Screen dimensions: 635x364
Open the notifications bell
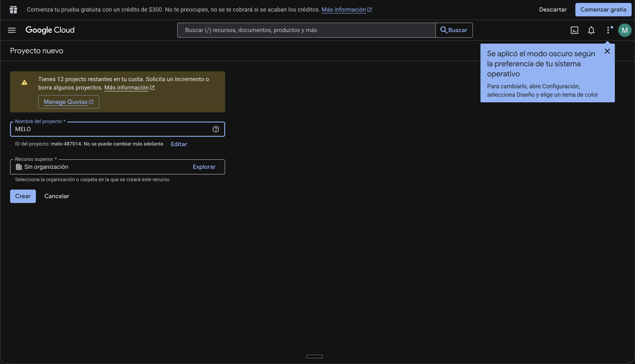coord(591,30)
